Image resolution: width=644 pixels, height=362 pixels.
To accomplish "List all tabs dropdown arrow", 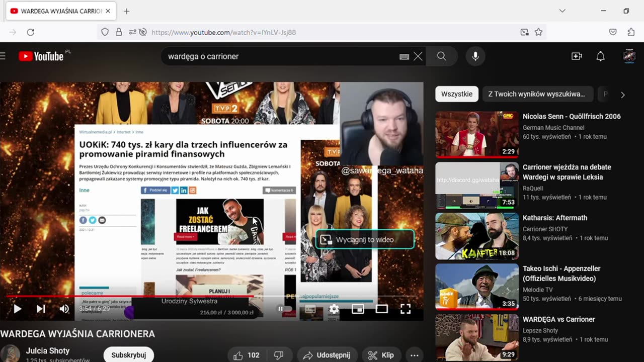I will tap(562, 11).
